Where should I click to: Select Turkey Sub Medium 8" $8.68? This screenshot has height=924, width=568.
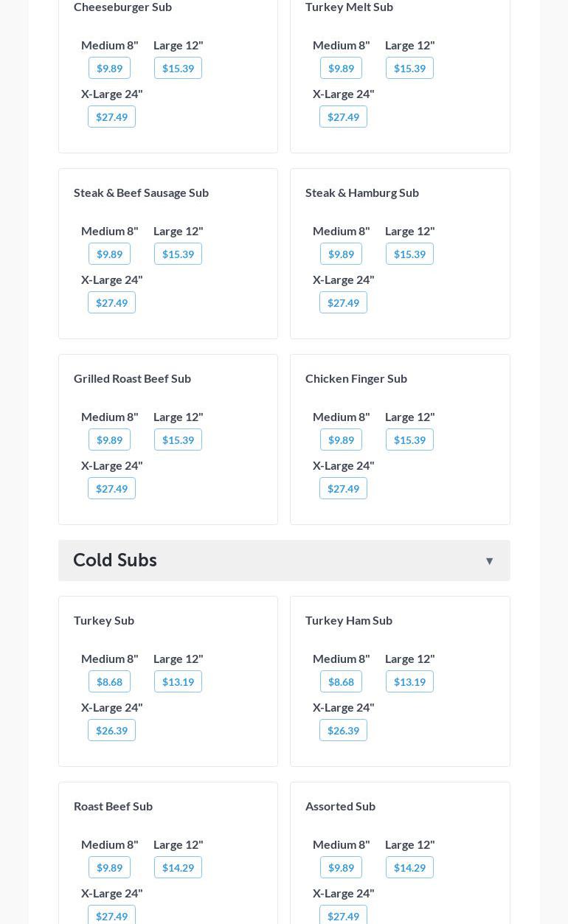(109, 682)
